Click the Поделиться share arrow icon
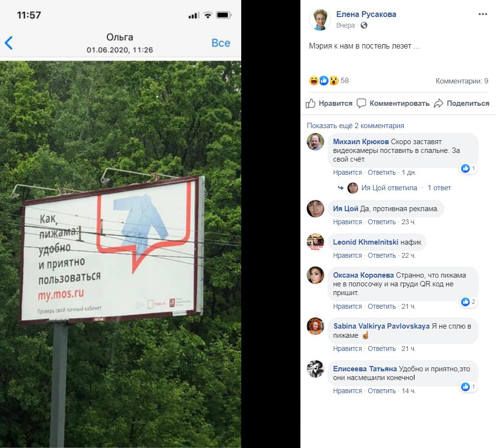The image size is (496, 448). pyautogui.click(x=438, y=103)
